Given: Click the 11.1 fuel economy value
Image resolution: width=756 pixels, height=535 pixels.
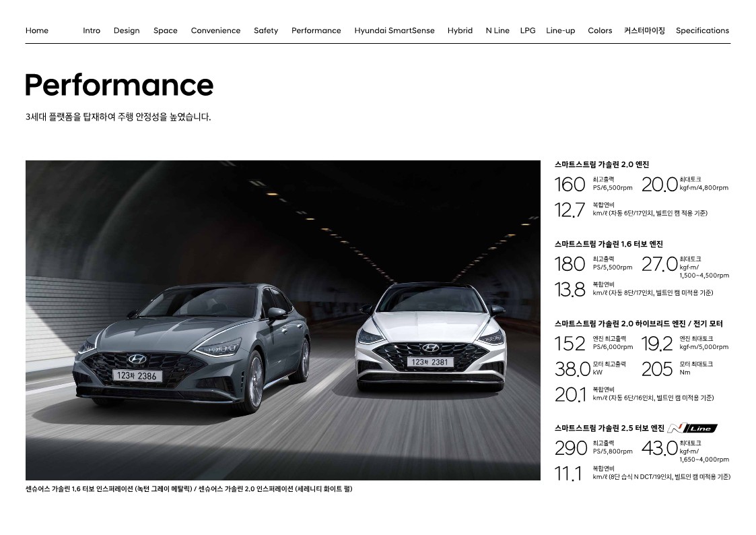Looking at the screenshot, I should tap(568, 474).
